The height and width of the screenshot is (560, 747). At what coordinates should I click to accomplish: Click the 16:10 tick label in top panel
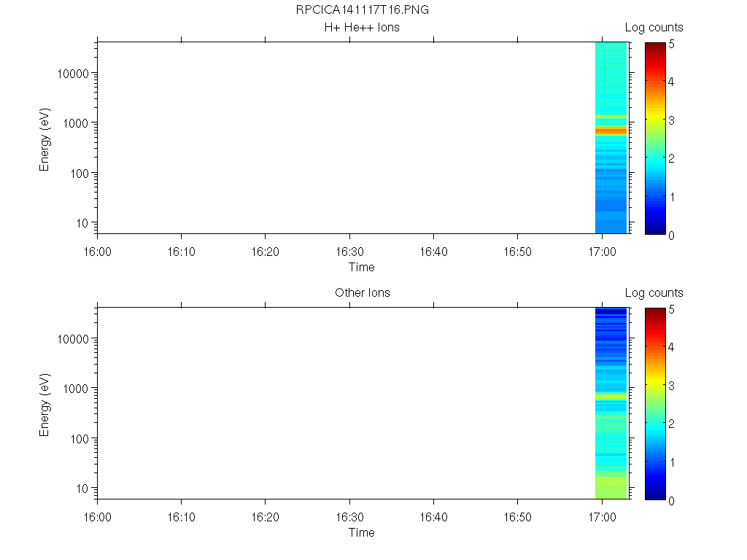(x=181, y=252)
